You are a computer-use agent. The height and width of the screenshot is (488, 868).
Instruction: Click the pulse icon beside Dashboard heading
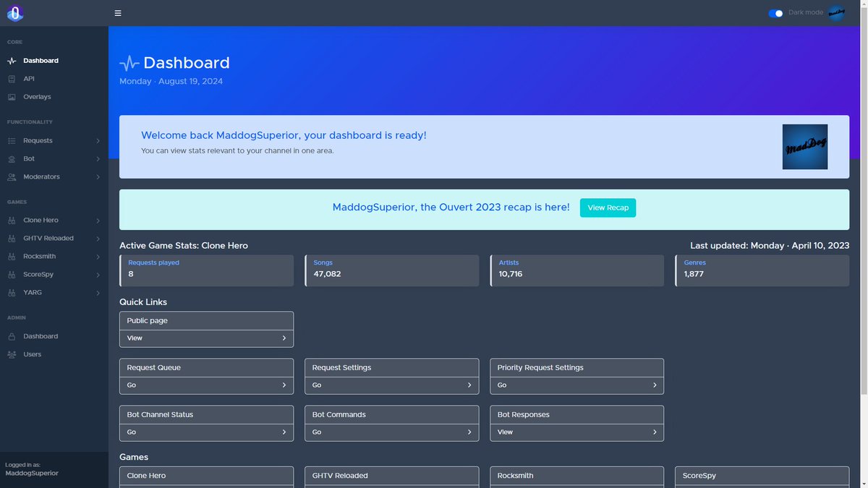point(129,63)
